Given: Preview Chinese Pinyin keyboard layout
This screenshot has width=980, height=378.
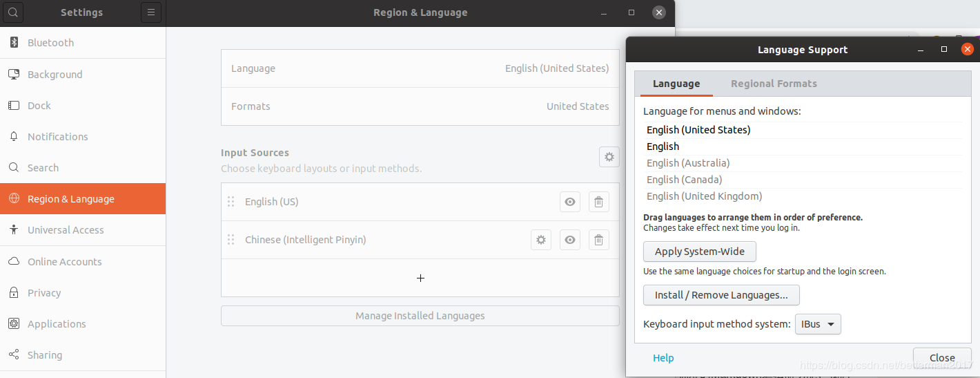Looking at the screenshot, I should click(570, 240).
